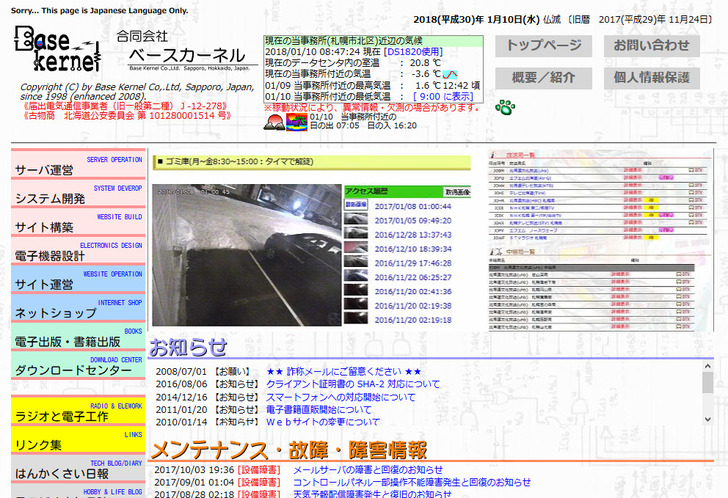
Task: Click the news list scrollbar down arrow
Action: (x=708, y=420)
